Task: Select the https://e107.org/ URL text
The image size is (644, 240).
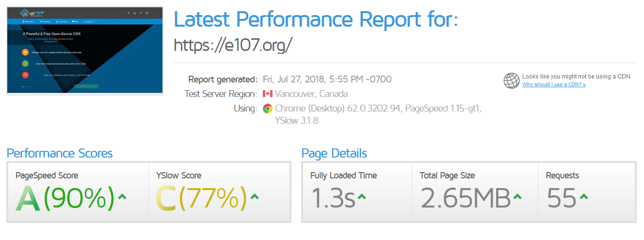Action: 233,45
